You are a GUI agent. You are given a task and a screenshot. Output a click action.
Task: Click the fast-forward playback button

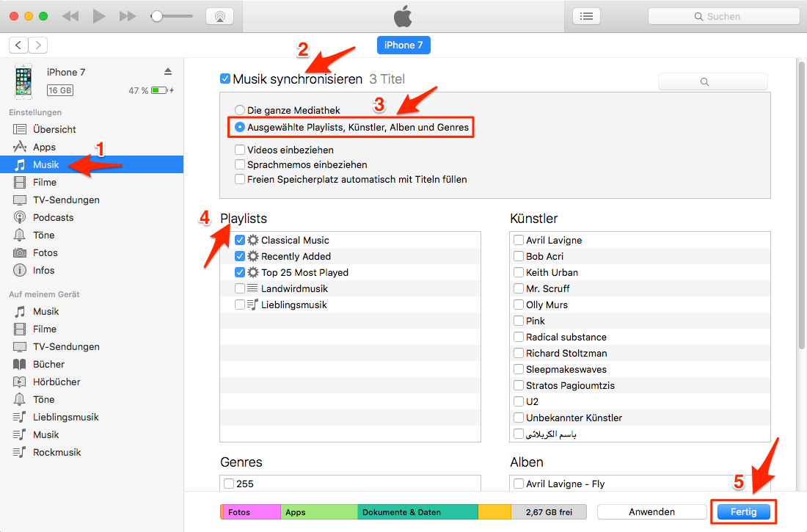tap(127, 16)
